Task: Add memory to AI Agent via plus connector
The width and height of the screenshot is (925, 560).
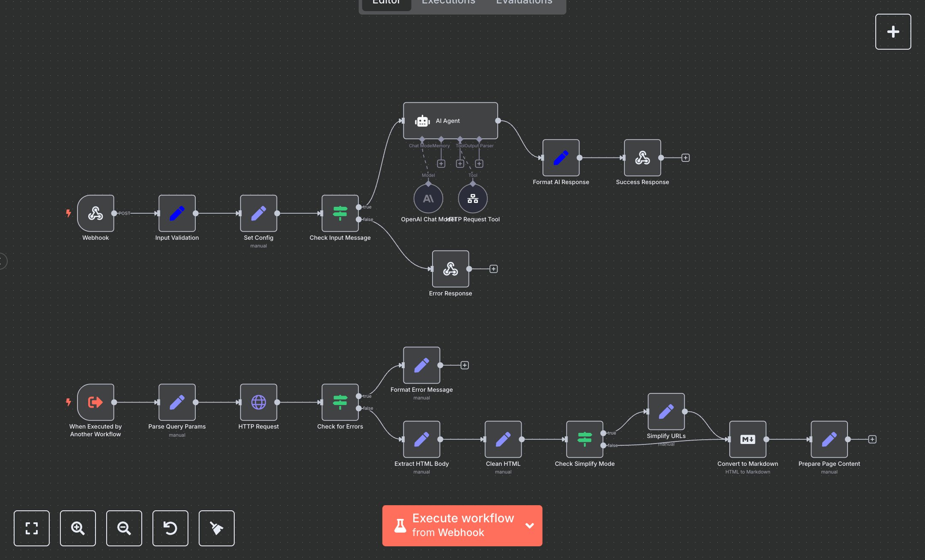Action: point(441,163)
